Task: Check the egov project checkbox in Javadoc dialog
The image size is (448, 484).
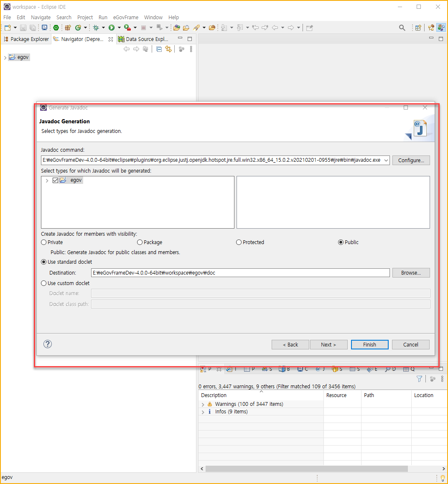Action: (x=55, y=180)
